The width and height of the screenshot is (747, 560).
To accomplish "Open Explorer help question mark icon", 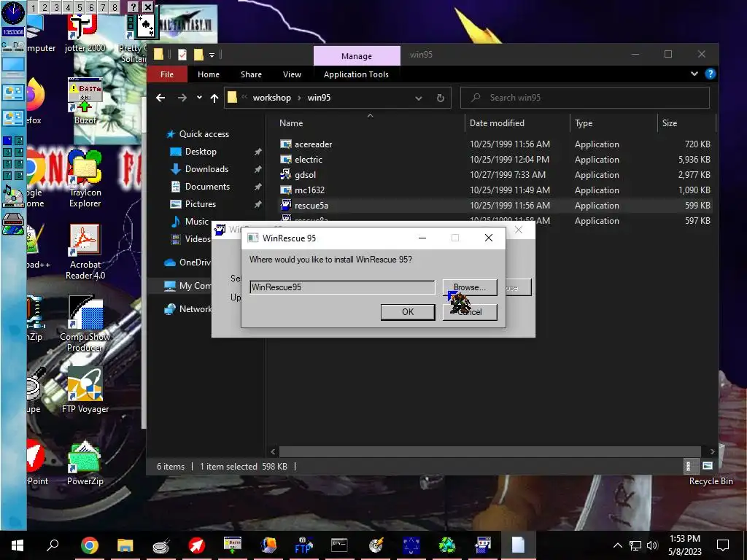I will pos(710,74).
